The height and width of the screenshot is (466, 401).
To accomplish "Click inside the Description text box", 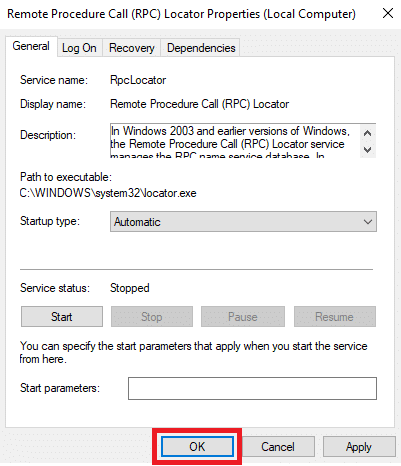I will [235, 140].
